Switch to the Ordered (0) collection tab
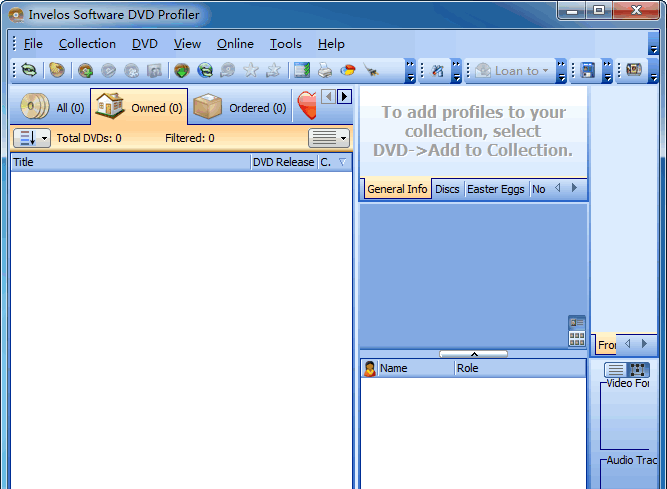 click(239, 107)
